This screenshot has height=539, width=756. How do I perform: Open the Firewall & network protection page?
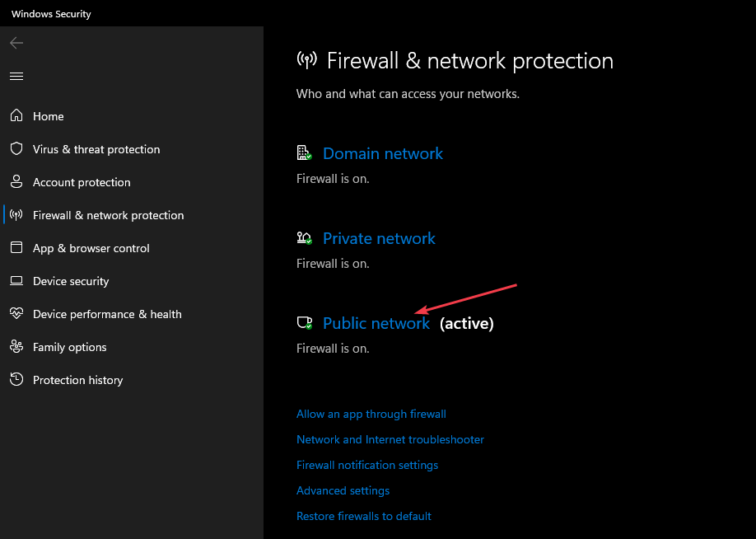(108, 215)
